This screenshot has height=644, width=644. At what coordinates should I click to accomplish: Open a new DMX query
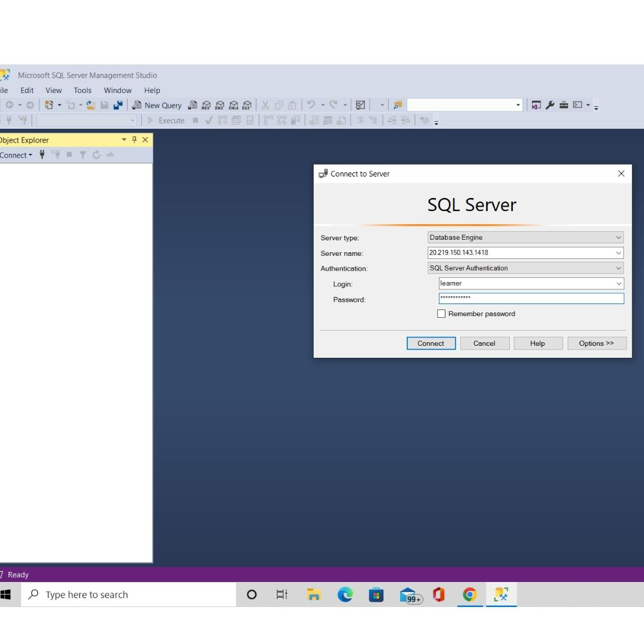(219, 105)
